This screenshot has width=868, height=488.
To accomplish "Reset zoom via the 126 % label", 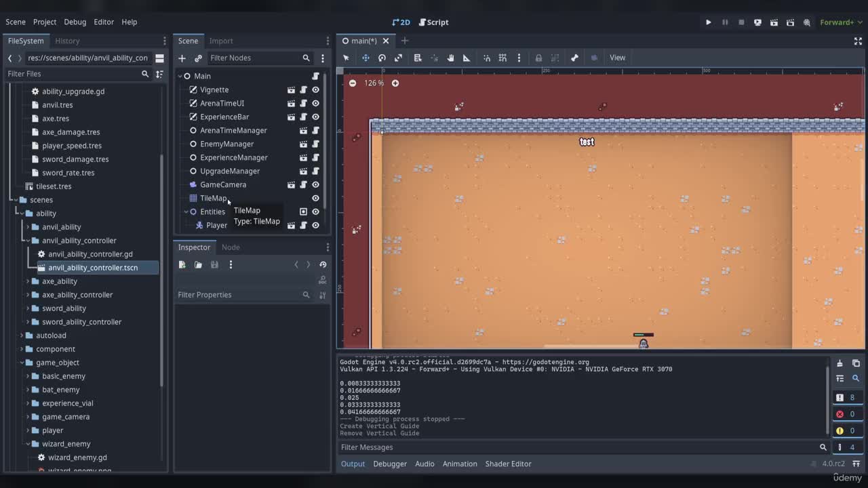I will point(374,83).
